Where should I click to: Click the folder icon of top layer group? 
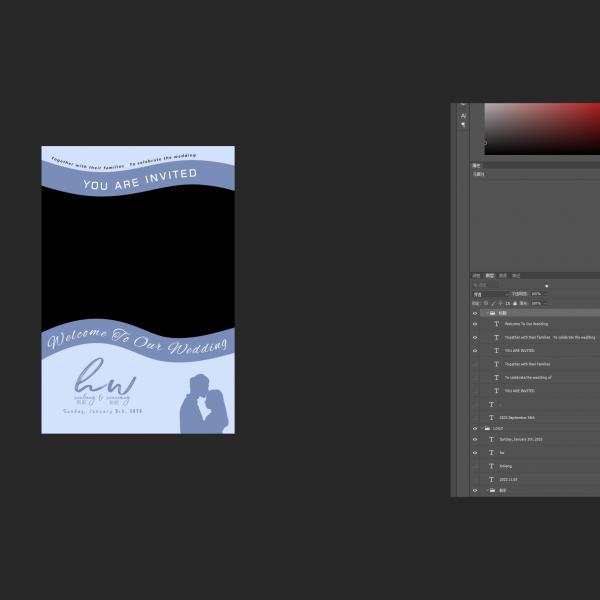click(x=491, y=313)
